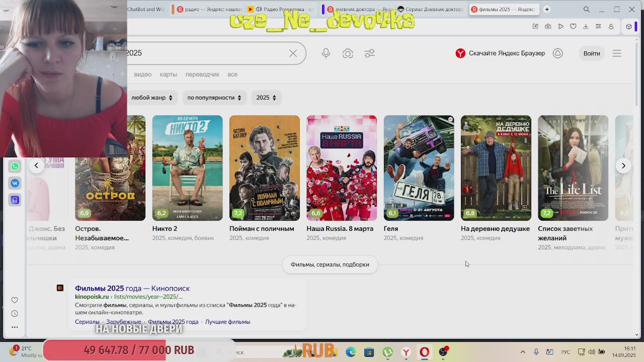Show next movies with the carousel right arrow
Viewport: 644px width, 362px height.
(623, 165)
